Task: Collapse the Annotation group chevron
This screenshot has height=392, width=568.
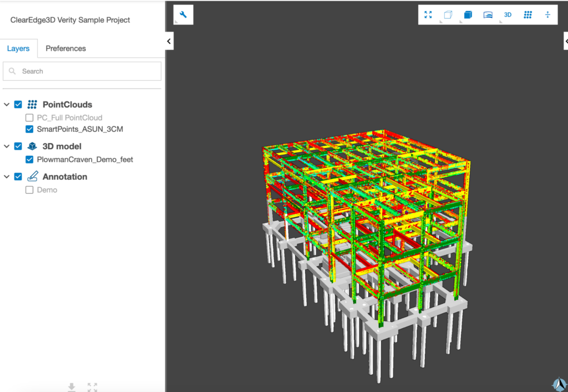Action: point(7,177)
